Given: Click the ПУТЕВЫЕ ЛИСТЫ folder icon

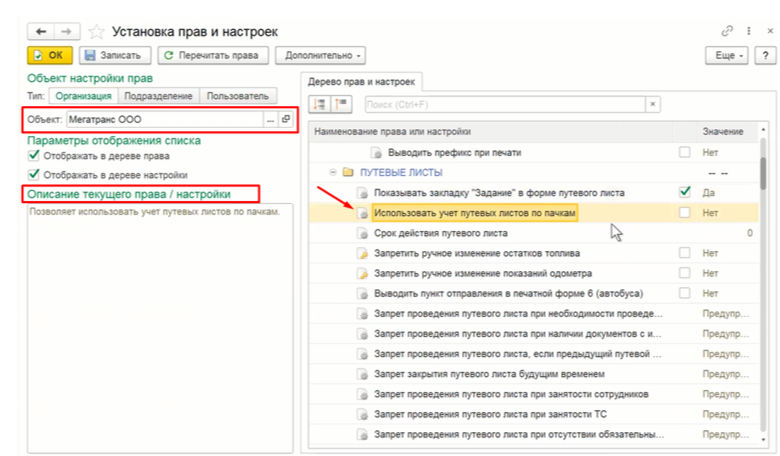Looking at the screenshot, I should pos(348,173).
